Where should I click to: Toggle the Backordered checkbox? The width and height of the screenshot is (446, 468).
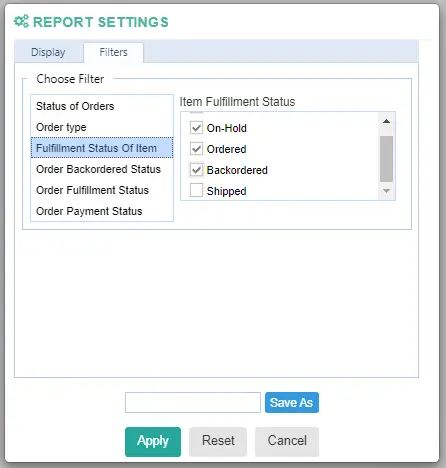point(196,170)
